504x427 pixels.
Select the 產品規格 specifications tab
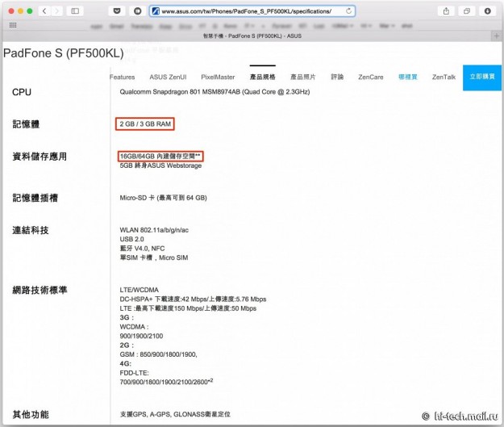[x=262, y=77]
